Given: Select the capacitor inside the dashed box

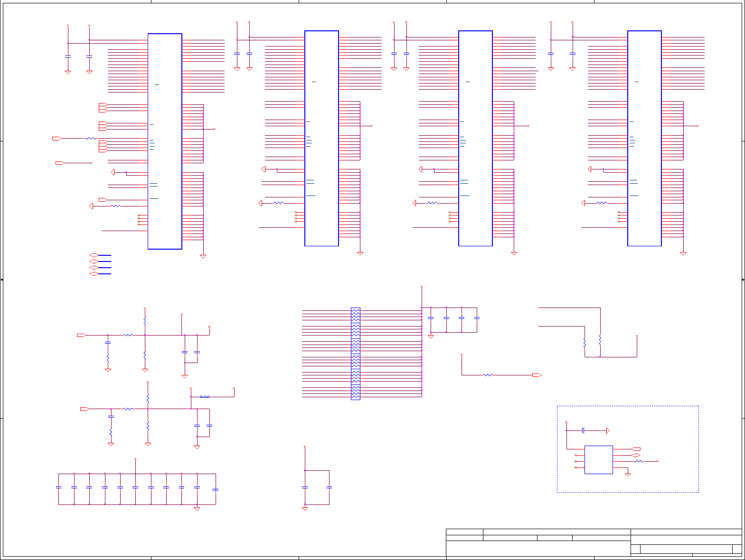Looking at the screenshot, I should pos(583,430).
